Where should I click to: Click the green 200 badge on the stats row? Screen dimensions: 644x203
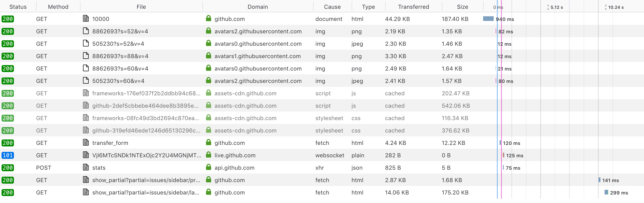coord(8,168)
